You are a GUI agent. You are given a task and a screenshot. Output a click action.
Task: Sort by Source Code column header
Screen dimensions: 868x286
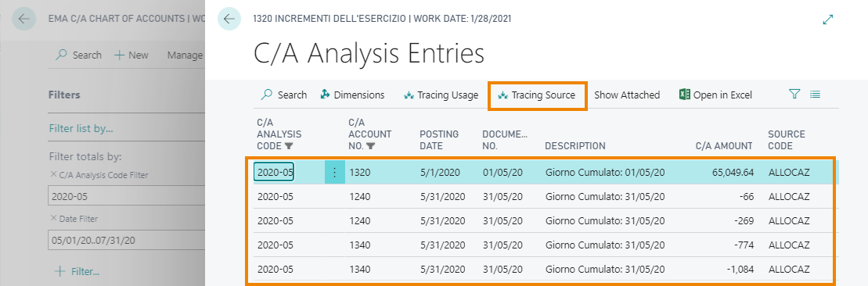[x=786, y=140]
